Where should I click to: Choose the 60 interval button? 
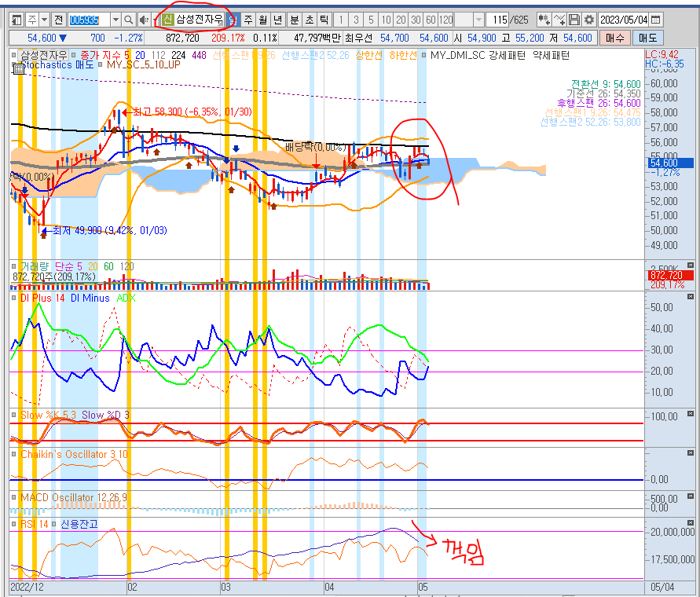tap(431, 20)
